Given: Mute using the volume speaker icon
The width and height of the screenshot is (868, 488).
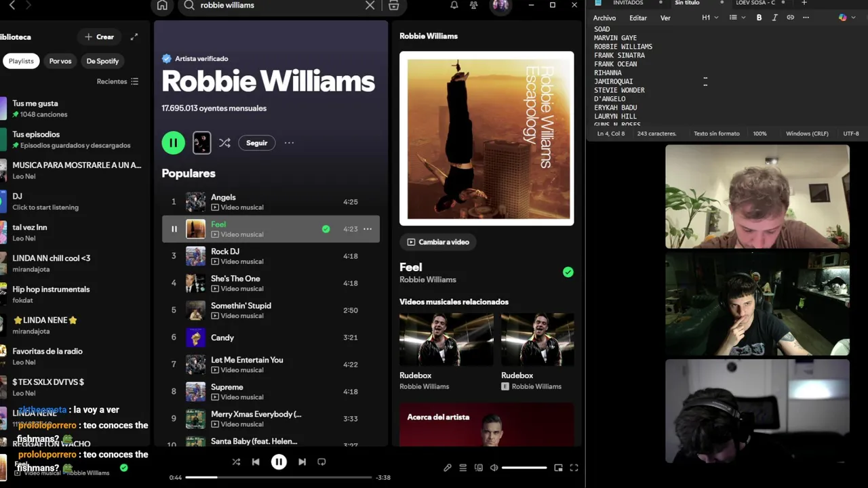Looking at the screenshot, I should point(494,468).
